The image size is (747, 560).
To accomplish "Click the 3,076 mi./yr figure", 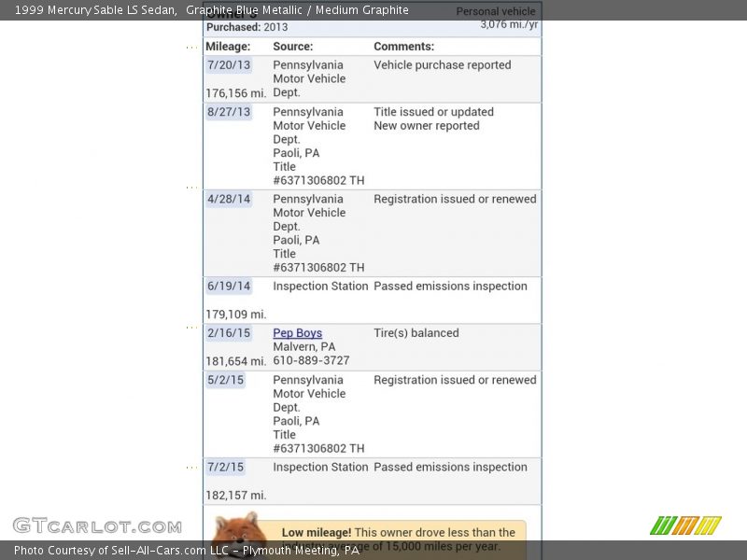I will (x=509, y=24).
